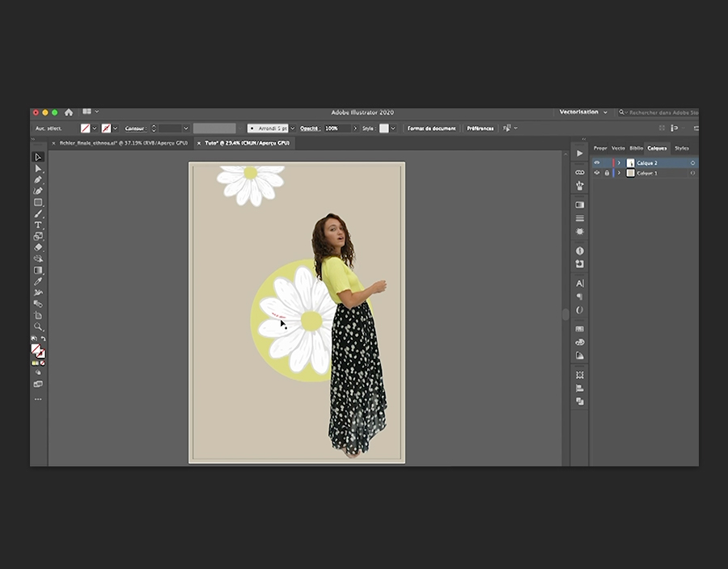The height and width of the screenshot is (569, 728).
Task: Unlock the Calque 1 layer
Action: pyautogui.click(x=607, y=173)
